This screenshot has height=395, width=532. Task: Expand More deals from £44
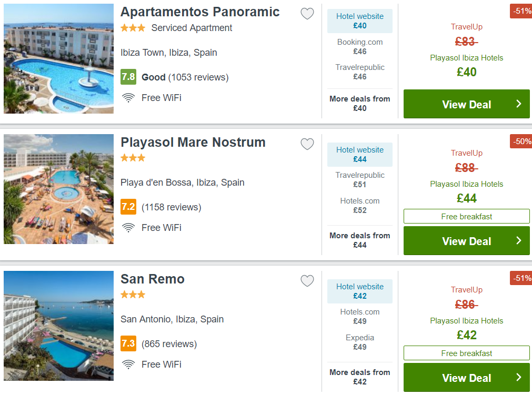[x=359, y=240]
